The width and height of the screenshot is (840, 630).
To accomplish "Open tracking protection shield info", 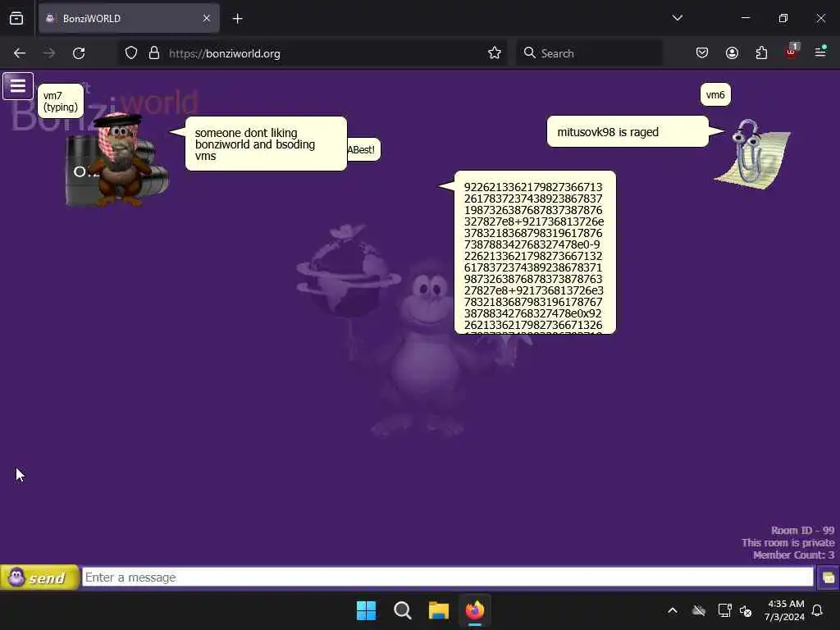I will 131,53.
